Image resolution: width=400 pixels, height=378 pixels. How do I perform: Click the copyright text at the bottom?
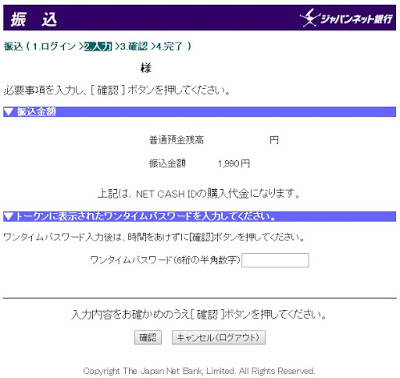(199, 371)
